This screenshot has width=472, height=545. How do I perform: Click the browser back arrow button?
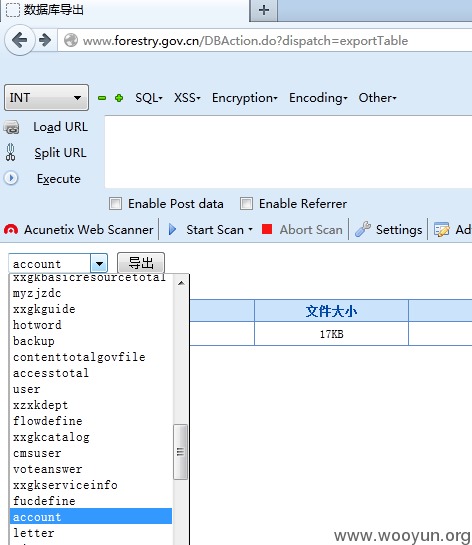pos(19,40)
